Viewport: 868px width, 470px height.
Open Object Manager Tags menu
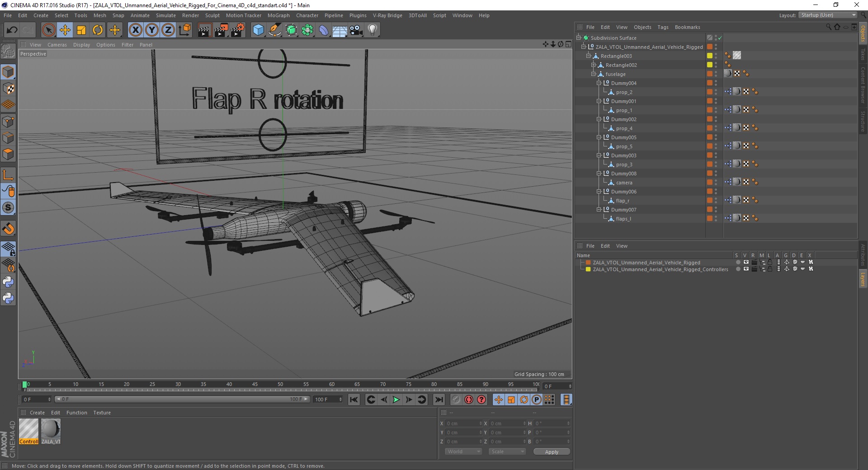click(x=663, y=27)
